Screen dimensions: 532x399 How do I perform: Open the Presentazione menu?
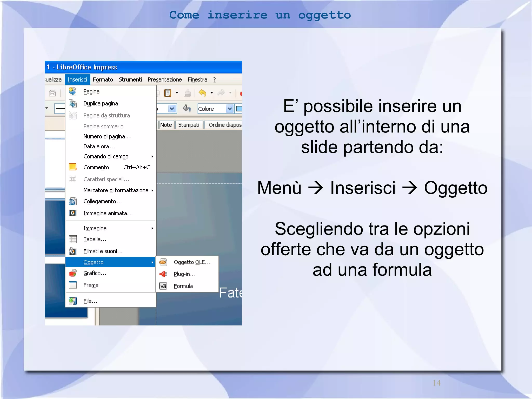pyautogui.click(x=165, y=79)
